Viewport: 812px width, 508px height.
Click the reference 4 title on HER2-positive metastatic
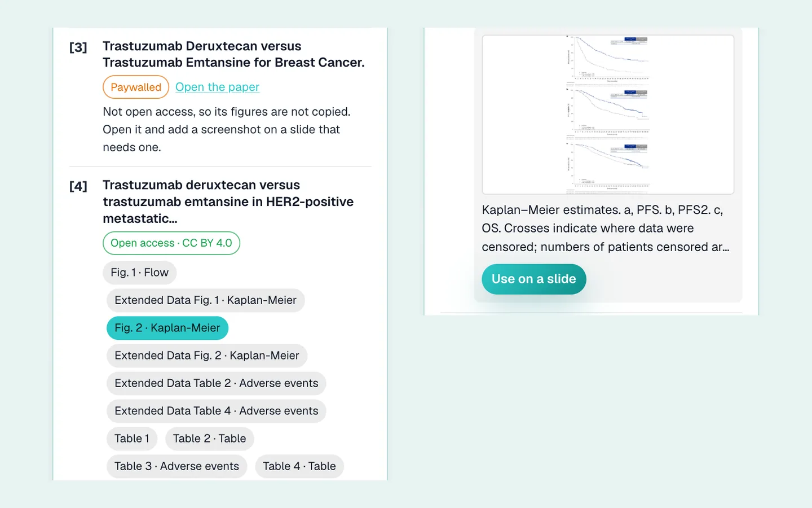coord(228,202)
